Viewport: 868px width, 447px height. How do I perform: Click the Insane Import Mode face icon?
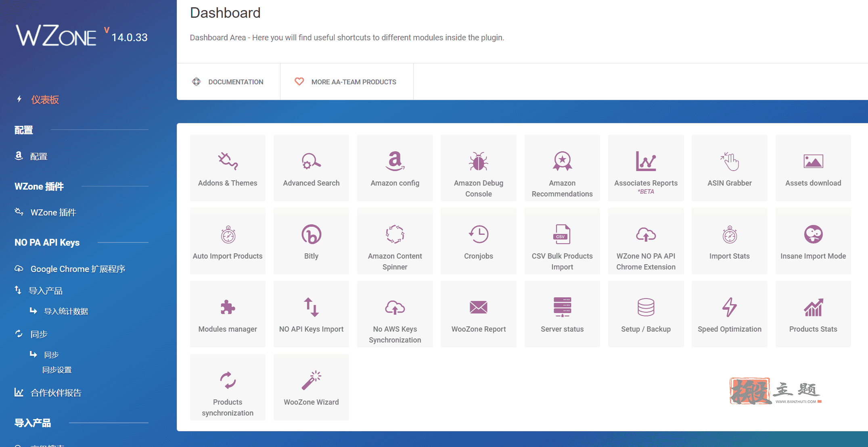pos(813,234)
